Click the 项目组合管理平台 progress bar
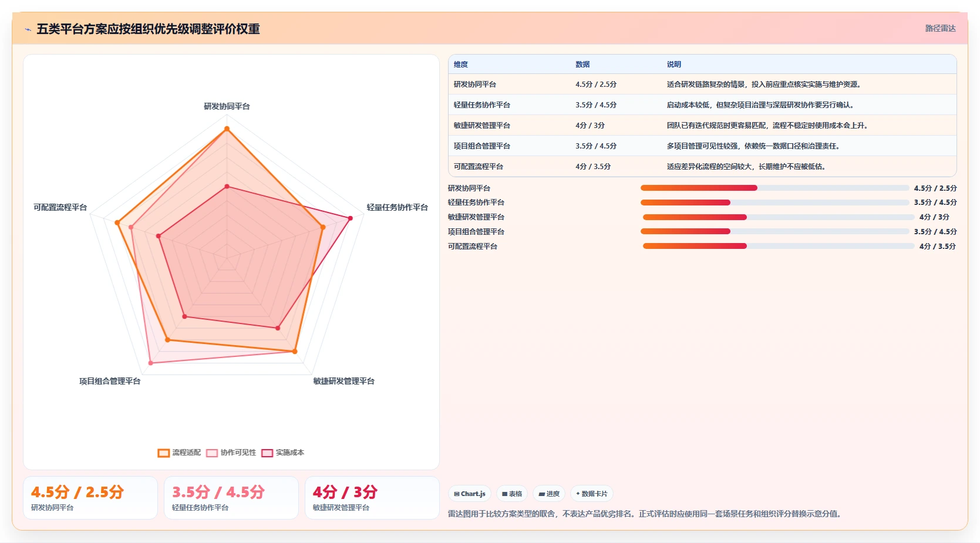980x543 pixels. [774, 231]
